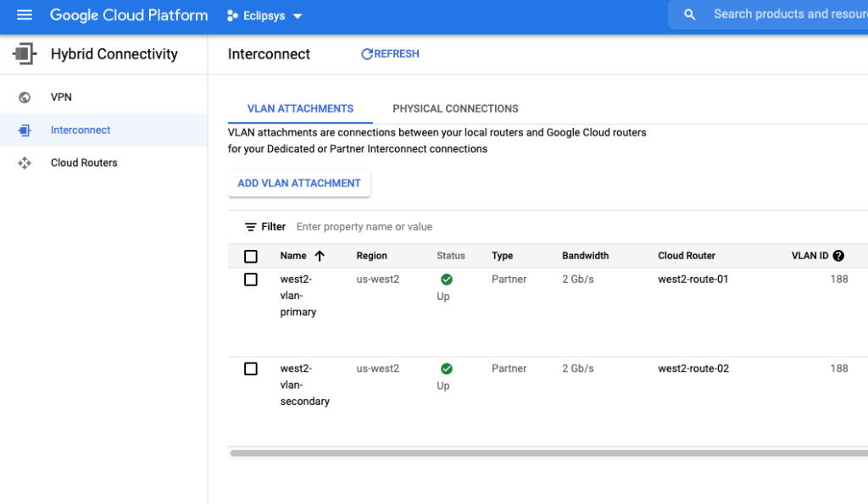This screenshot has height=504, width=868.
Task: Click the VPN globe icon in sidebar
Action: (25, 97)
